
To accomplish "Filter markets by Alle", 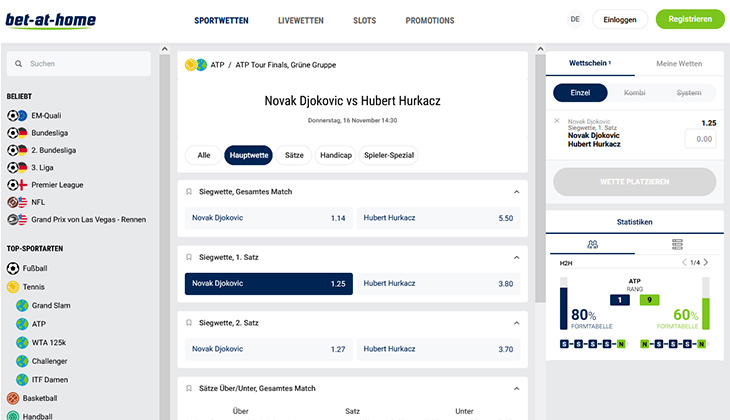I will pyautogui.click(x=203, y=155).
